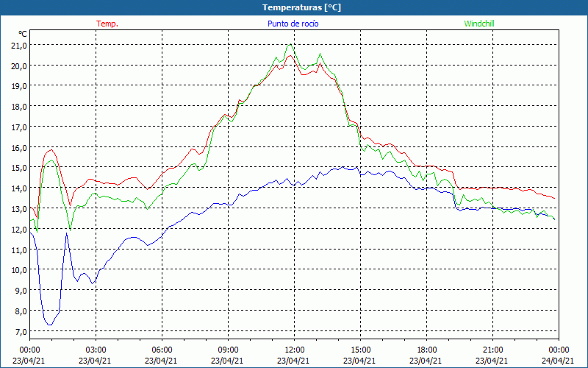Click the '23/04/21' date under 12:00
This screenshot has height=368, width=588.
[x=293, y=361]
